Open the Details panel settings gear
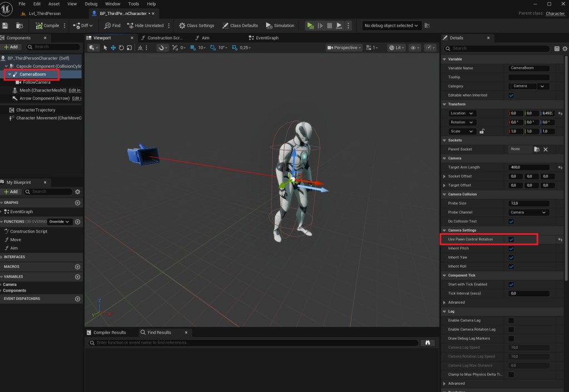The width and height of the screenshot is (569, 392). [565, 48]
